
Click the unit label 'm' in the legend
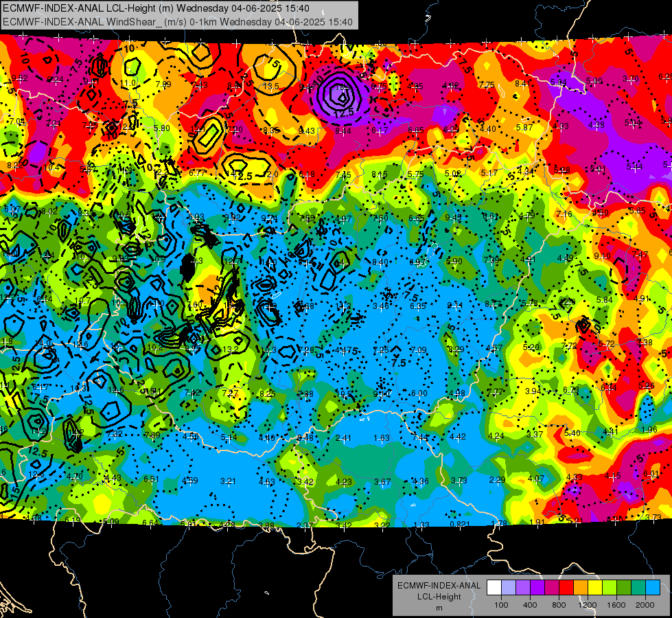point(439,608)
